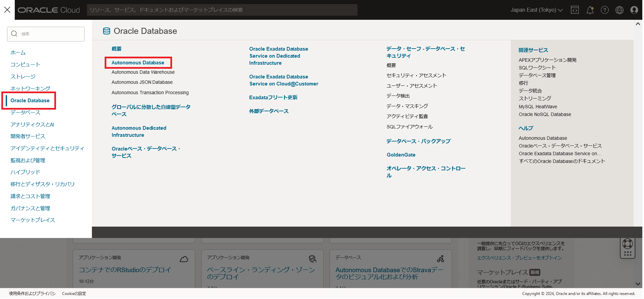Viewport: 644px width, 299px height.
Task: Open Autonomous JSON Database
Action: tap(142, 82)
